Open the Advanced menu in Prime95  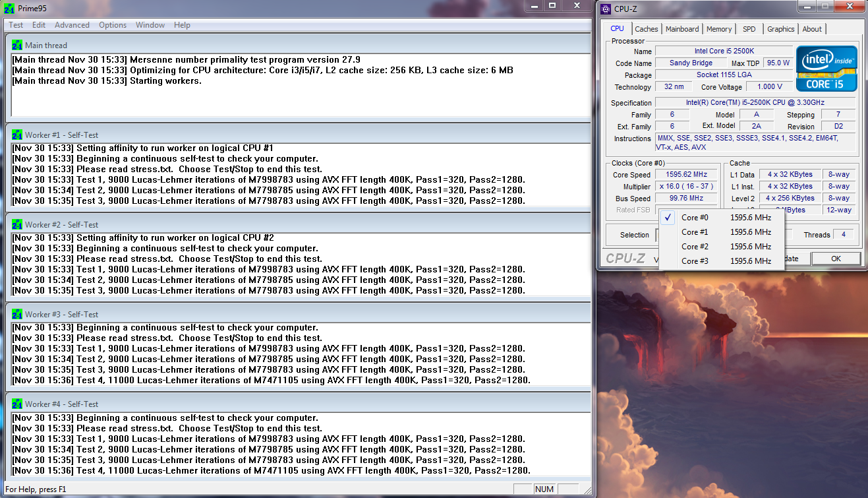pos(72,25)
